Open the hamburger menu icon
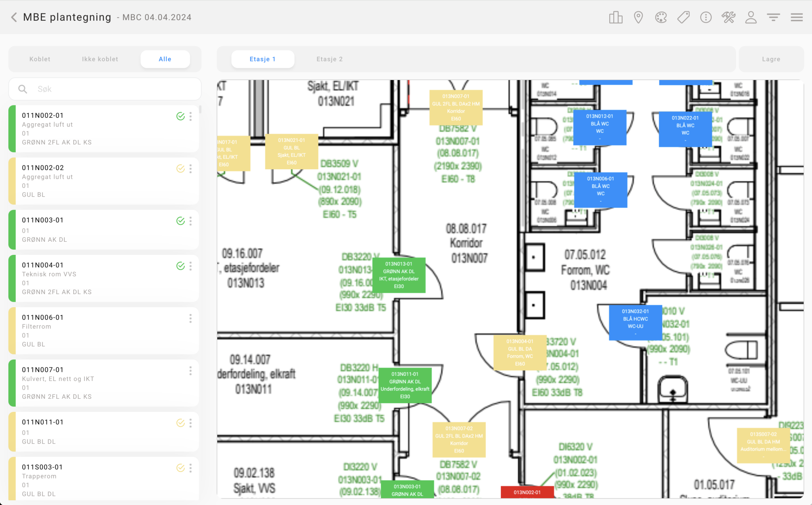Image resolution: width=812 pixels, height=505 pixels. pos(797,17)
